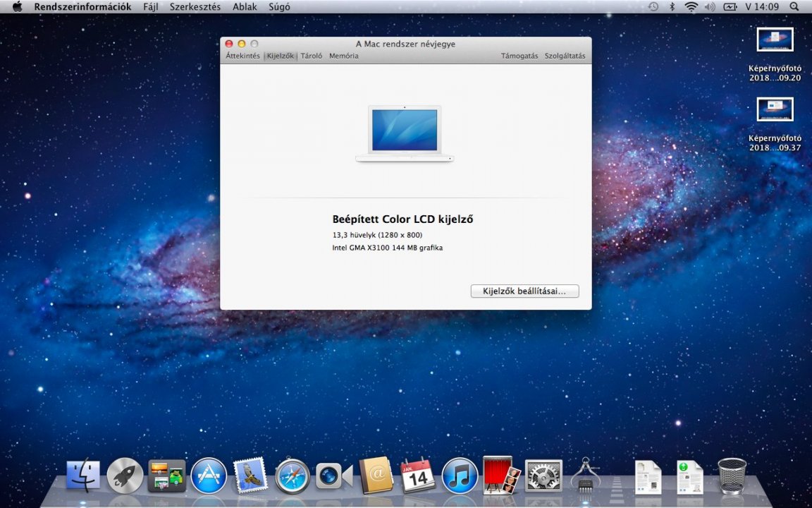The image size is (812, 508).
Task: Click the Beépített Color LCD kijelző heading
Action: (403, 219)
